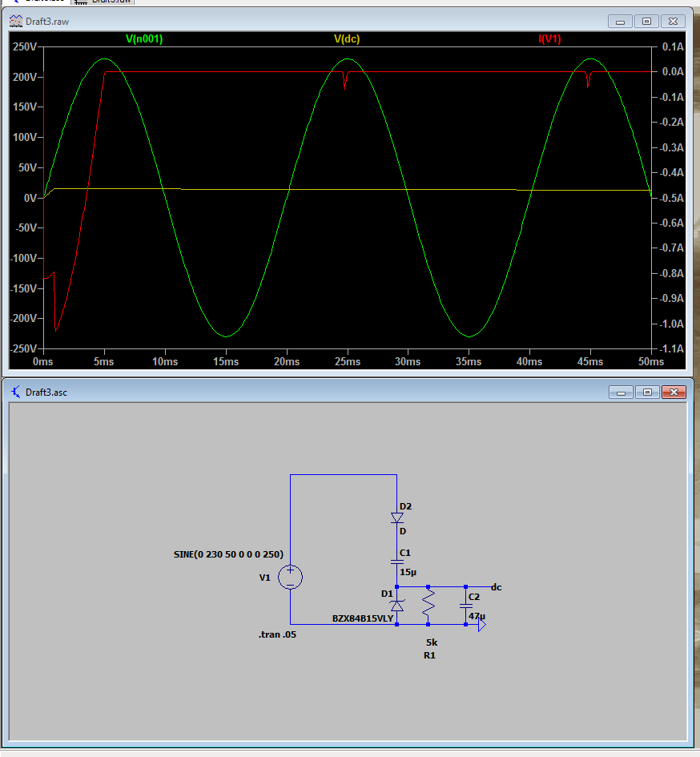Click the Draft3.asc window title icon
The image size is (700, 757).
(15, 392)
